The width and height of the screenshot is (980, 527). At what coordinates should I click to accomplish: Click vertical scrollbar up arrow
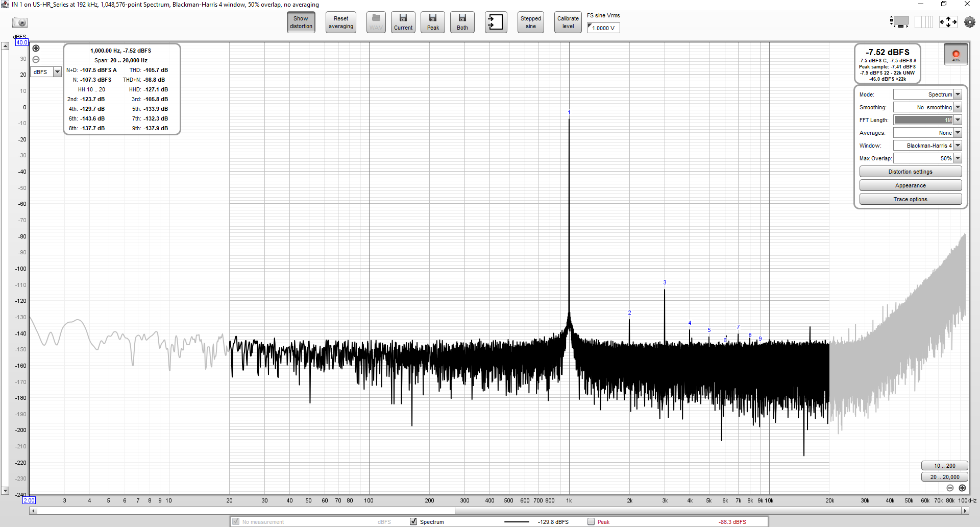point(5,46)
